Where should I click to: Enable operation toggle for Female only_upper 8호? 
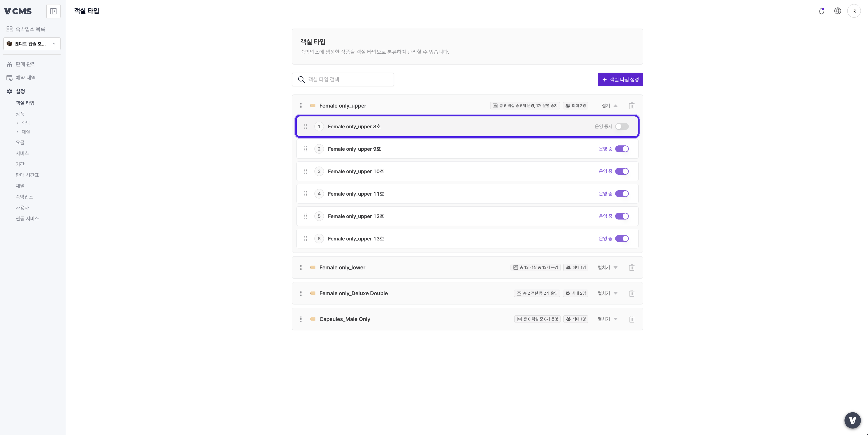[x=622, y=127]
